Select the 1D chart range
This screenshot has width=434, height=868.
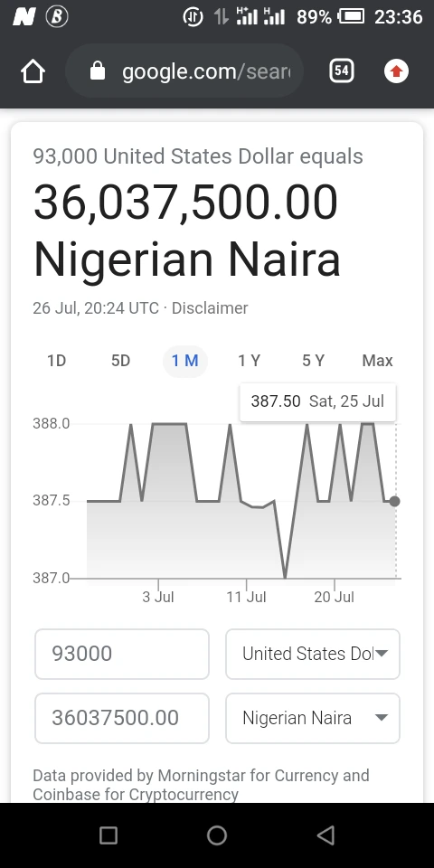[x=56, y=361]
